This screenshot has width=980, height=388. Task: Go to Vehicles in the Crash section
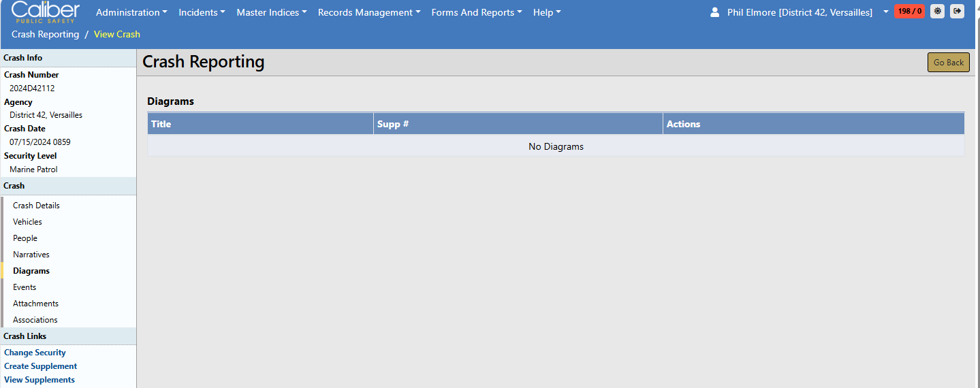[x=27, y=222]
